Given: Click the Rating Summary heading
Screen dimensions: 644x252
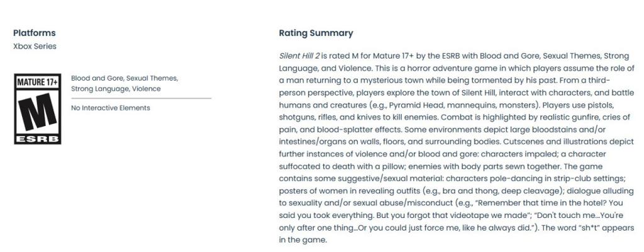Looking at the screenshot, I should (x=316, y=33).
